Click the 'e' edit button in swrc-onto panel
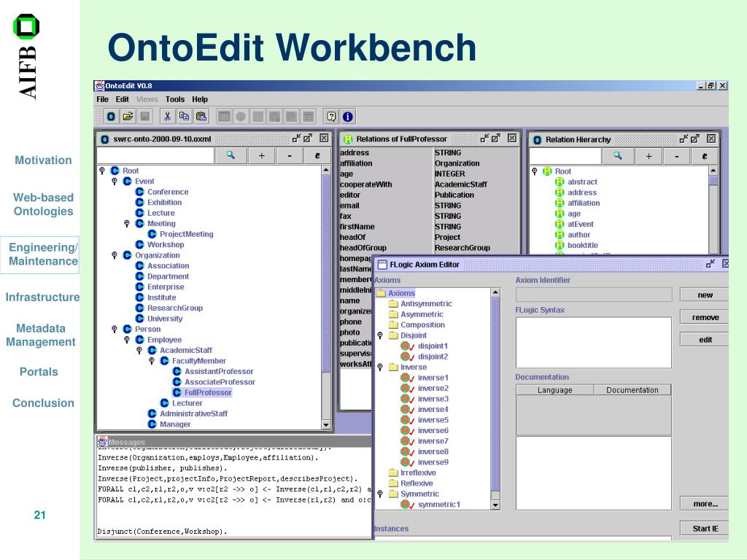Viewport: 747px width, 560px height. 317,155
